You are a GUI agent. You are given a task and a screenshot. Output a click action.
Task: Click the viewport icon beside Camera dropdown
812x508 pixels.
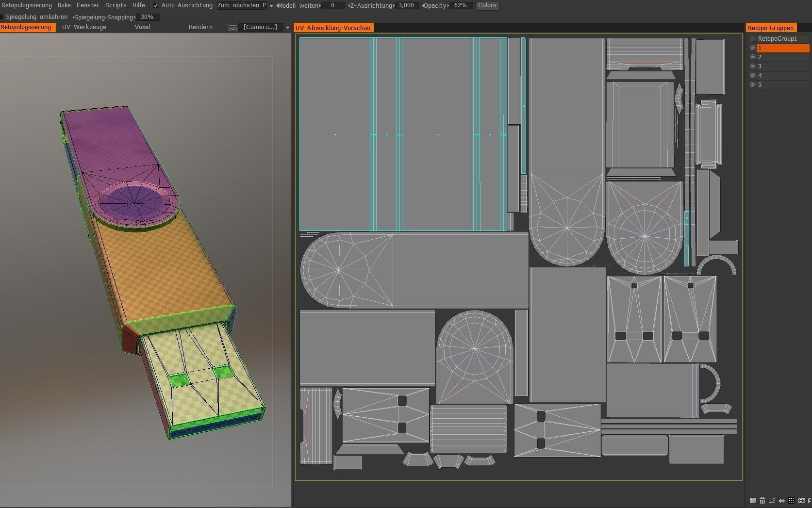[233, 28]
